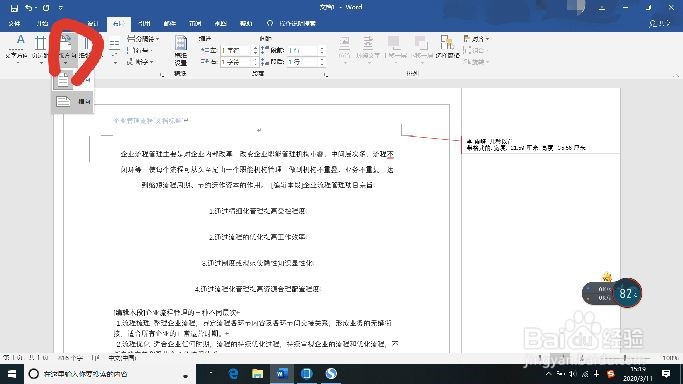Open the Position (位置) menu
The width and height of the screenshot is (683, 384).
click(344, 49)
